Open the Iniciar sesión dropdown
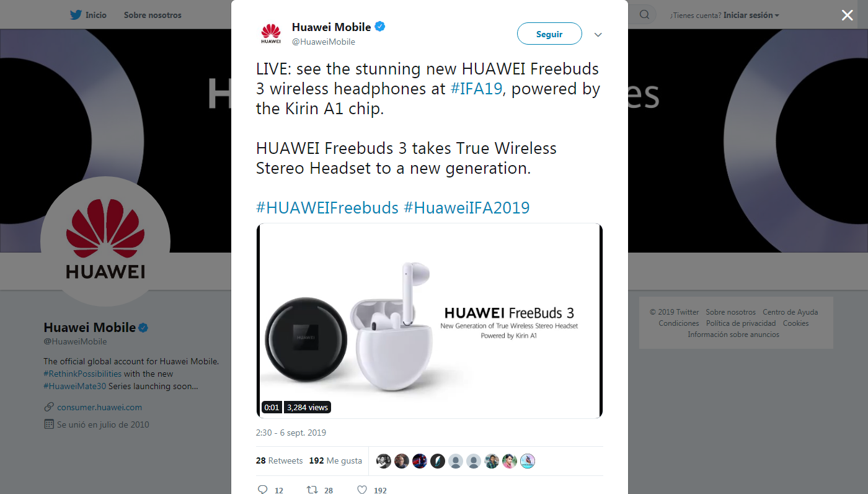Viewport: 868px width, 494px height. point(751,15)
